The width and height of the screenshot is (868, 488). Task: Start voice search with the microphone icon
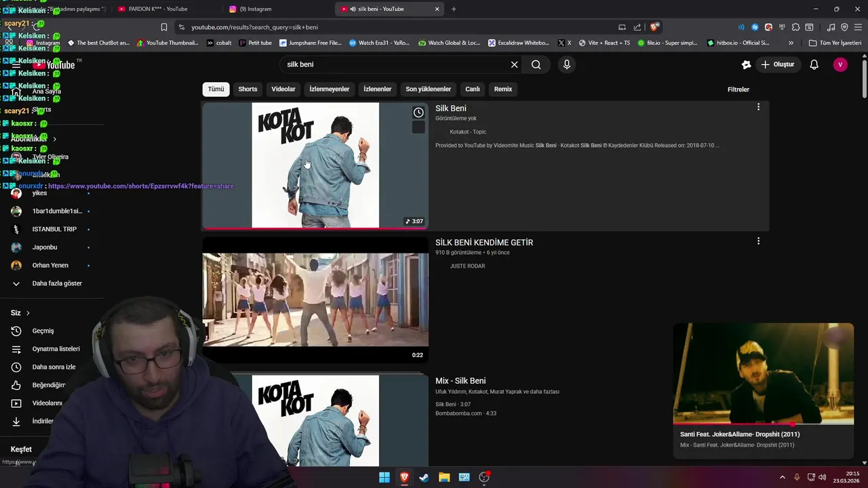coord(567,64)
